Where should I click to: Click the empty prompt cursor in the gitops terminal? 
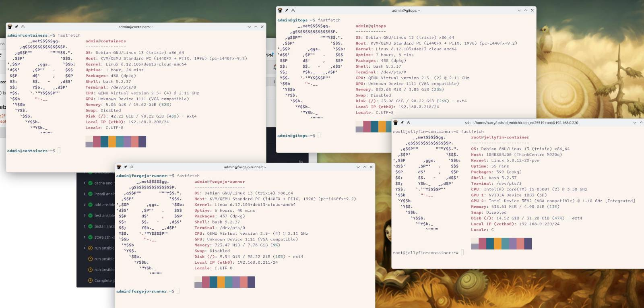[x=319, y=136]
